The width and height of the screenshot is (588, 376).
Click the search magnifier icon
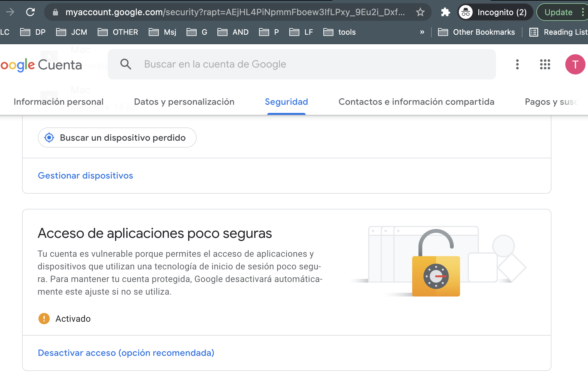[126, 64]
